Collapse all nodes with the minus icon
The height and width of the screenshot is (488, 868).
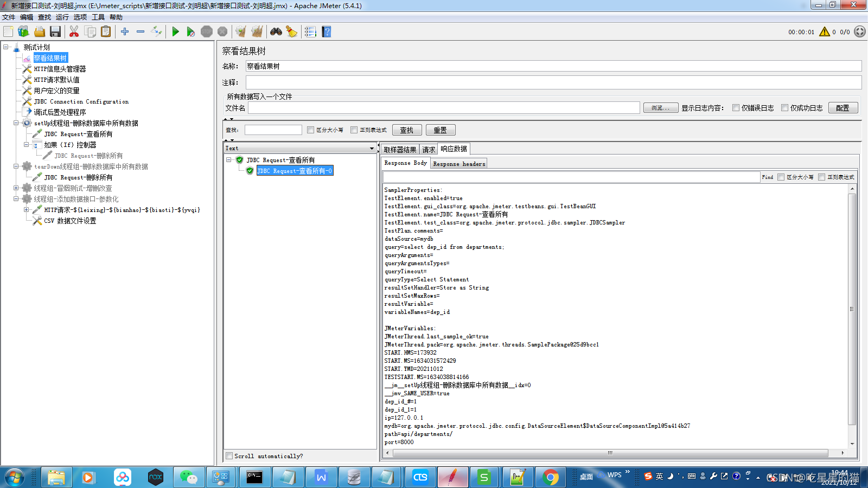tap(141, 31)
